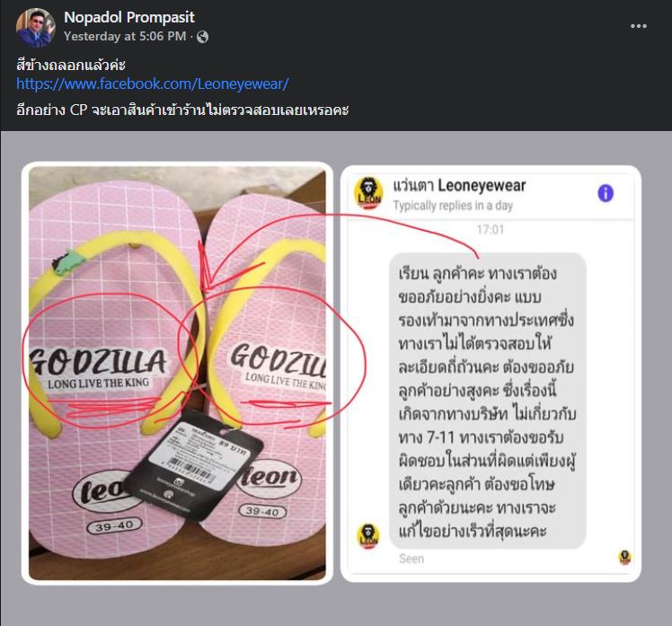
Task: Open Nopadol Prompasit's profile picture
Action: tap(36, 28)
